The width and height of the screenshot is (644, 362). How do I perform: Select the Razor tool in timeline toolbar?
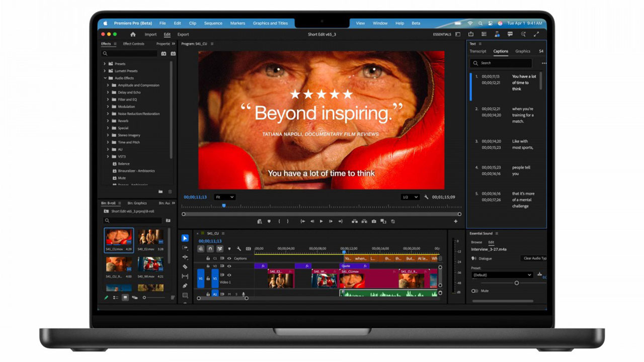tap(185, 267)
